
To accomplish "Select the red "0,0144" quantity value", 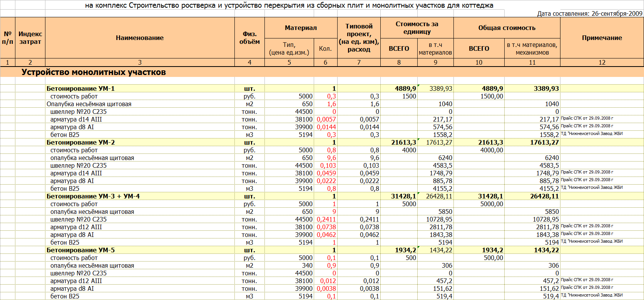I will click(x=326, y=127).
